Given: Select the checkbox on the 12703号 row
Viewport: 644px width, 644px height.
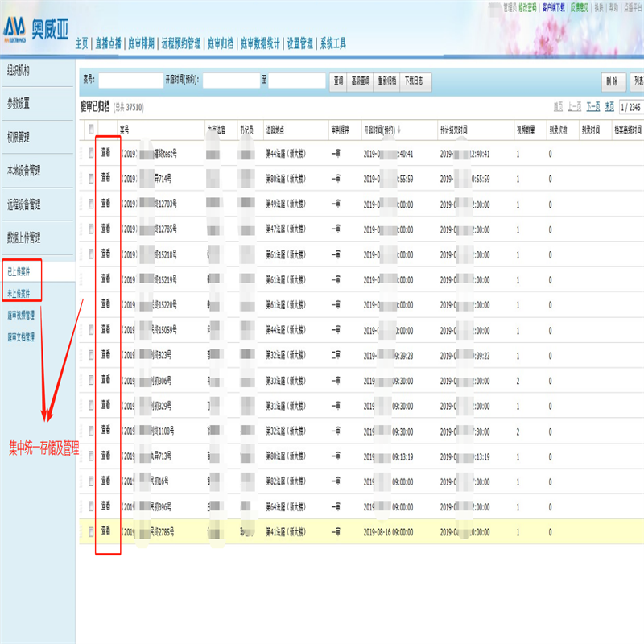Looking at the screenshot, I should pyautogui.click(x=91, y=204).
